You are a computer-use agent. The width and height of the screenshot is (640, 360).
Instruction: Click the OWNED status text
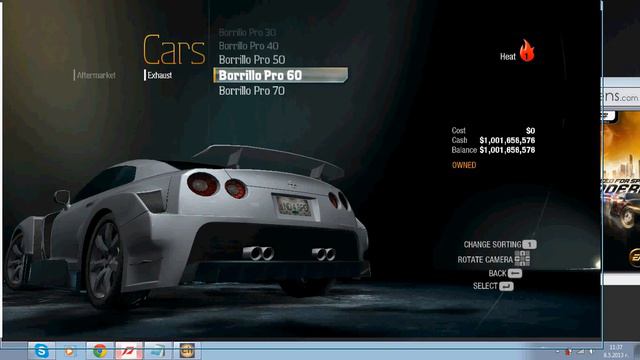tap(464, 165)
